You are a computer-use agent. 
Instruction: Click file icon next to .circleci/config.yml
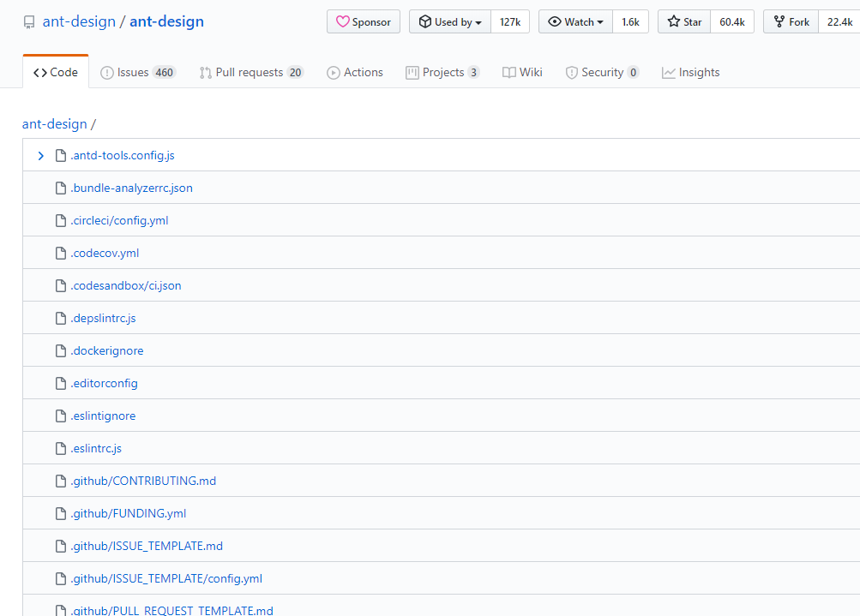(x=61, y=220)
